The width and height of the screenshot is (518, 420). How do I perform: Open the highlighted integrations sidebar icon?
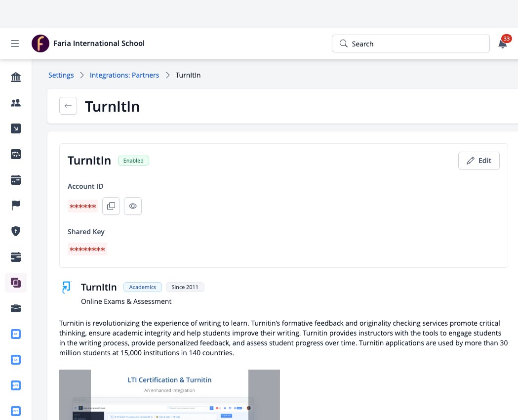[16, 283]
